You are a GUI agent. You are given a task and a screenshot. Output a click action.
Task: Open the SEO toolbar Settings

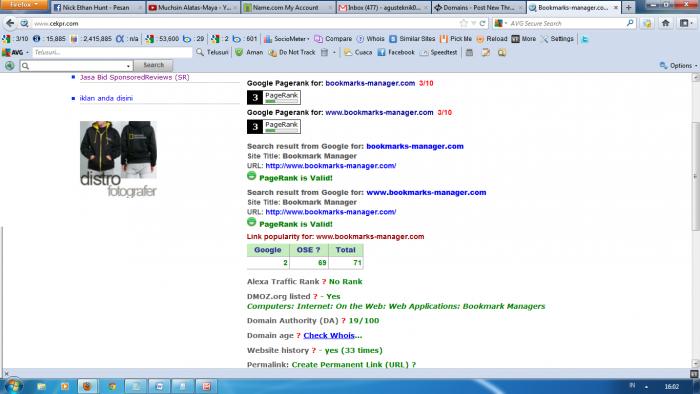pos(557,39)
